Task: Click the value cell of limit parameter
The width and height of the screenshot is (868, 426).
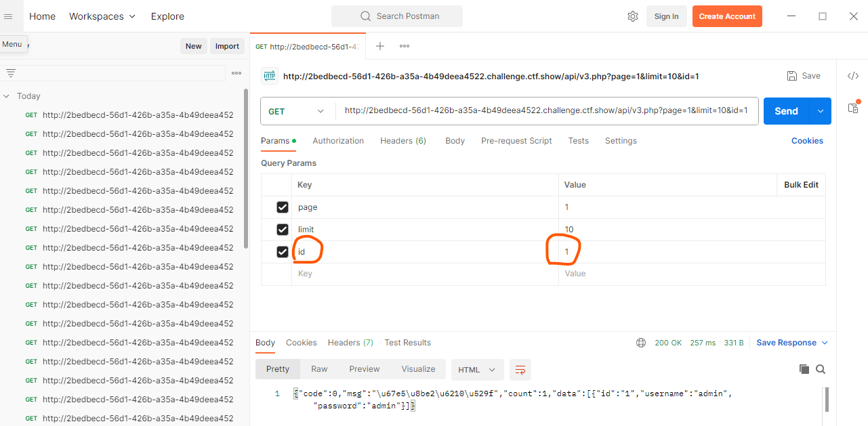Action: [692, 230]
